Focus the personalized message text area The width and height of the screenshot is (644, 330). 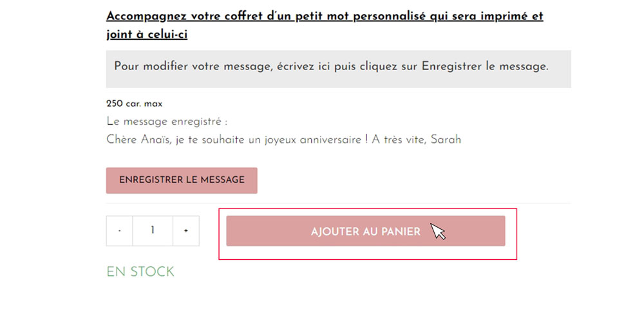[339, 69]
